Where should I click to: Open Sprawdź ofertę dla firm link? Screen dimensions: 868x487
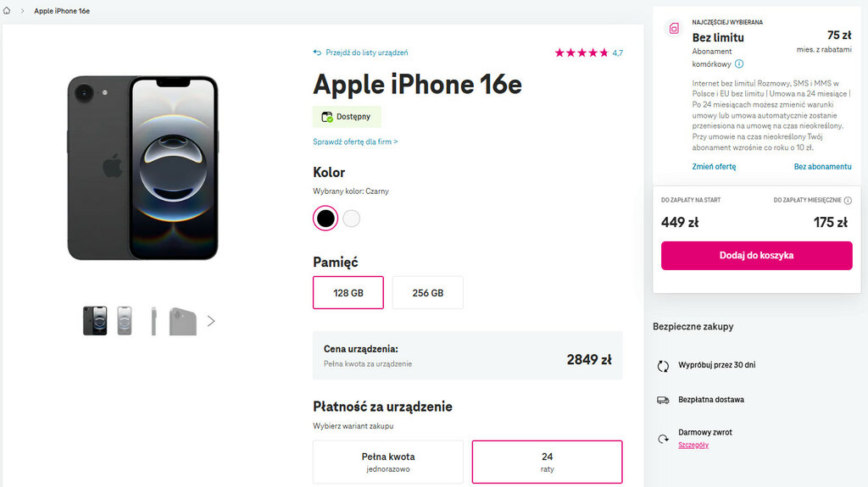pos(355,141)
